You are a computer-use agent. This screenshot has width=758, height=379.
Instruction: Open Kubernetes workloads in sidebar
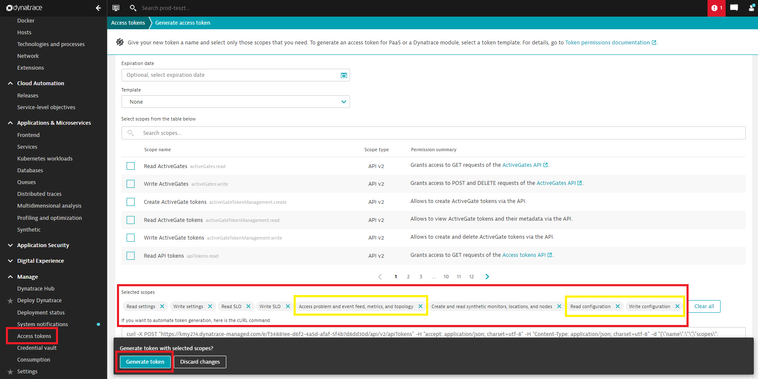(45, 159)
